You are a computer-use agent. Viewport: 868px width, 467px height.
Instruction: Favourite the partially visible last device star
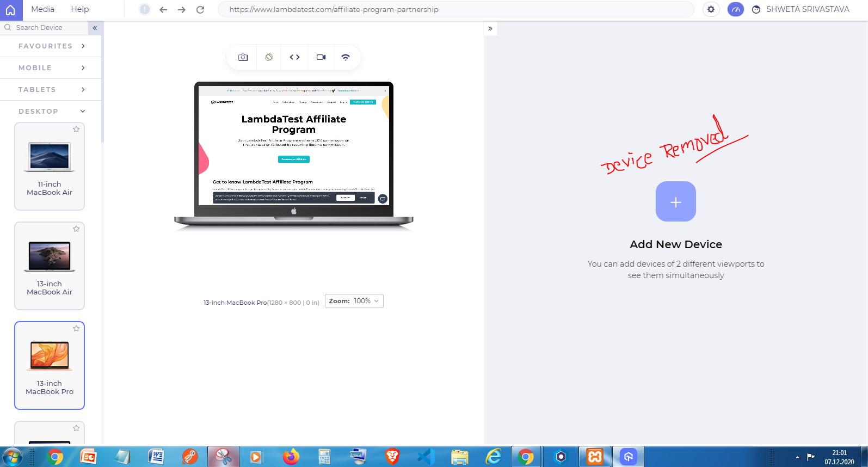tap(76, 428)
